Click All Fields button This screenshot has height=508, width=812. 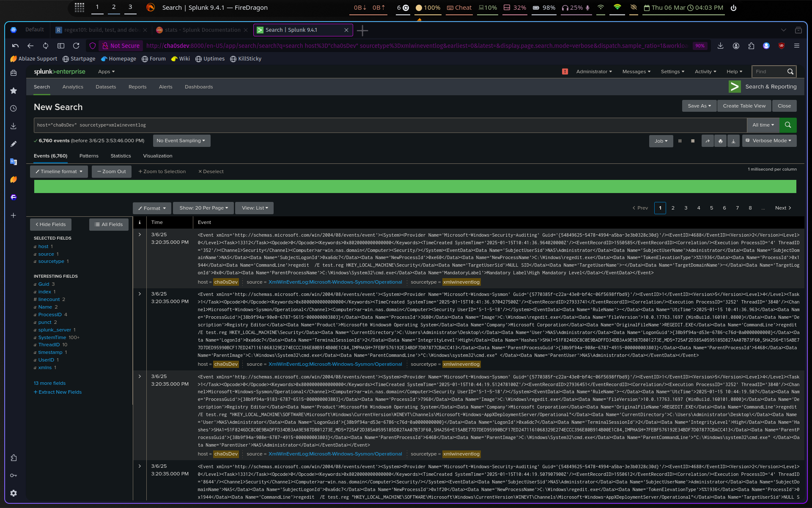tap(109, 224)
